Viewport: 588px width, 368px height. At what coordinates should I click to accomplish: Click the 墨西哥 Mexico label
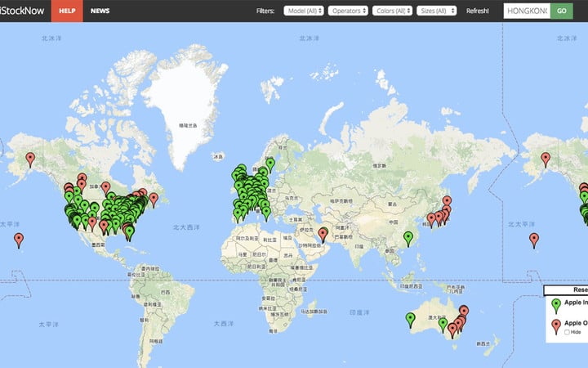pos(98,245)
